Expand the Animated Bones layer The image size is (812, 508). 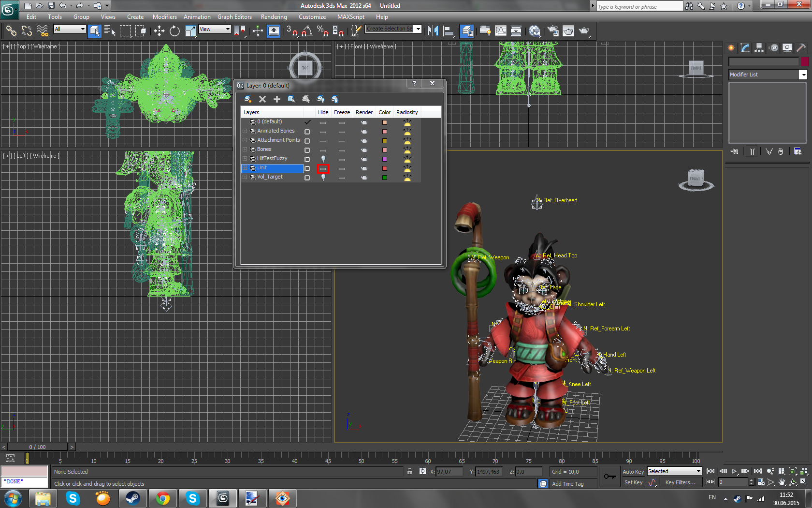245,131
